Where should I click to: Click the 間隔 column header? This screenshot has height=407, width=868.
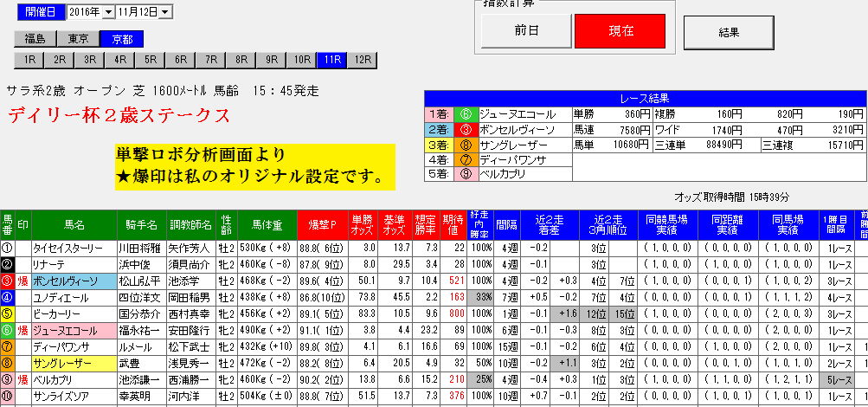tap(506, 225)
